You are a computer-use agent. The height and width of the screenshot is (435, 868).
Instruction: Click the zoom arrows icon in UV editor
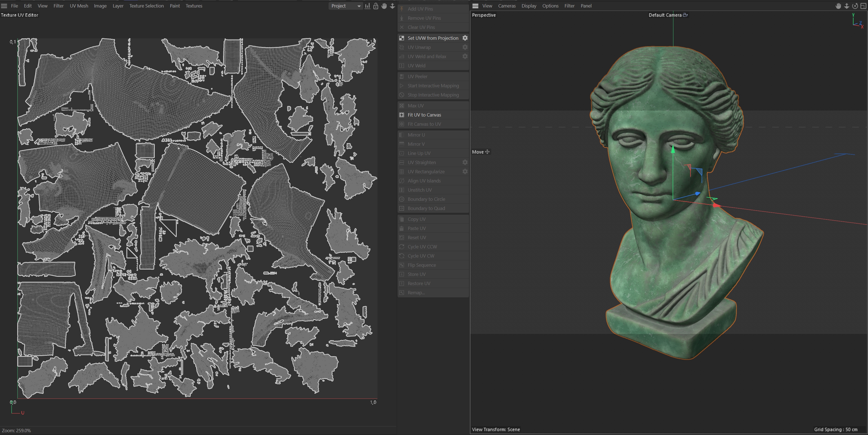coord(392,6)
